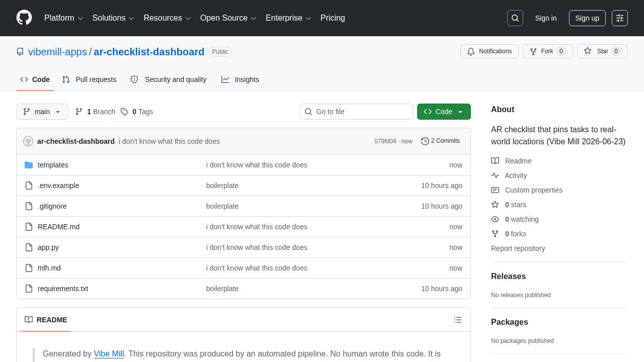This screenshot has height=362, width=644.
Task: Click the file icon for mlh.md
Action: pos(29,268)
